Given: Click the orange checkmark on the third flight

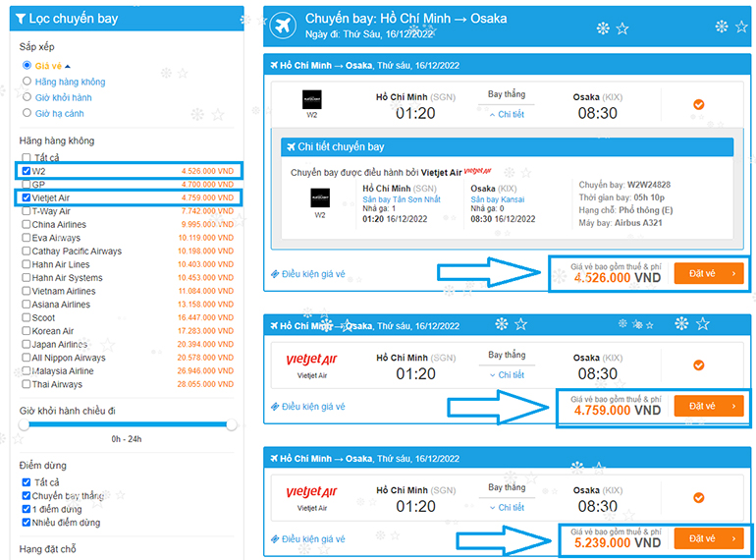Looking at the screenshot, I should [698, 498].
